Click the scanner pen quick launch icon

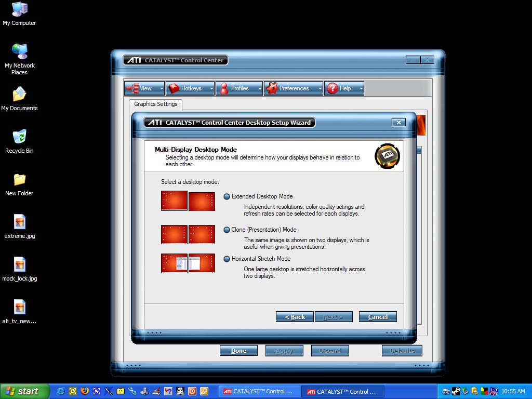156,391
